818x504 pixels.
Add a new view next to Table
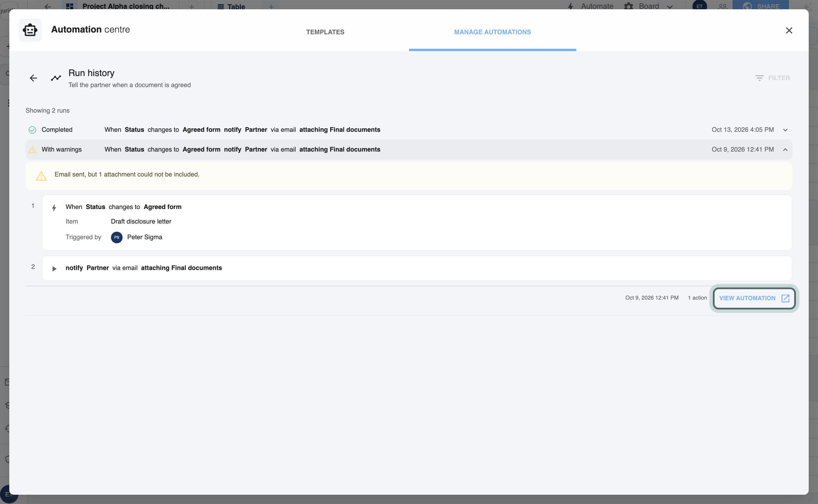pyautogui.click(x=271, y=7)
